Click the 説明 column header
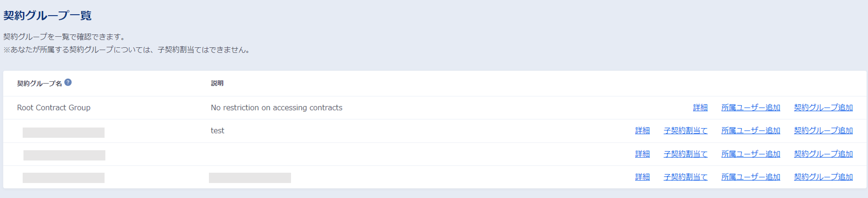The width and height of the screenshot is (868, 198). [x=217, y=83]
